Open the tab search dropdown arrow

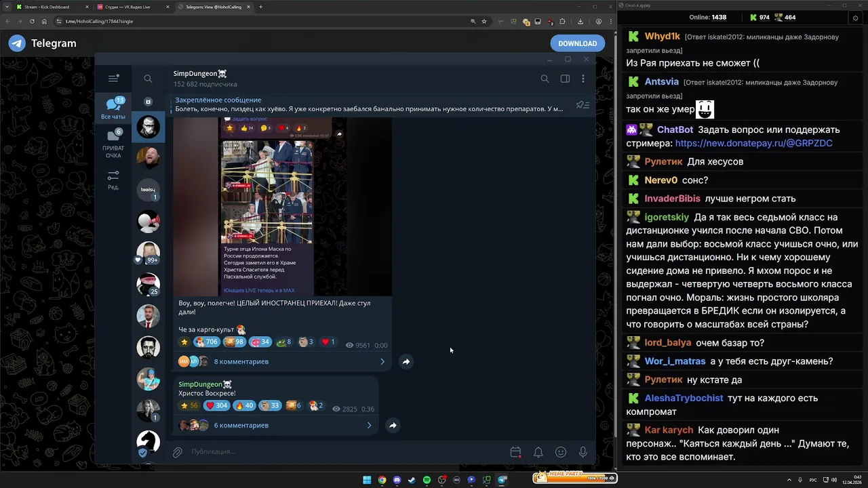[x=7, y=7]
